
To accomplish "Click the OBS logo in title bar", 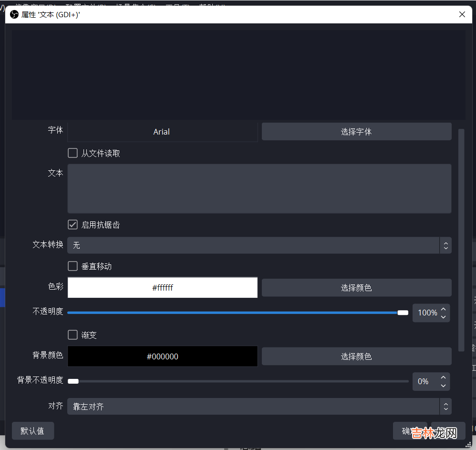I will [x=14, y=14].
